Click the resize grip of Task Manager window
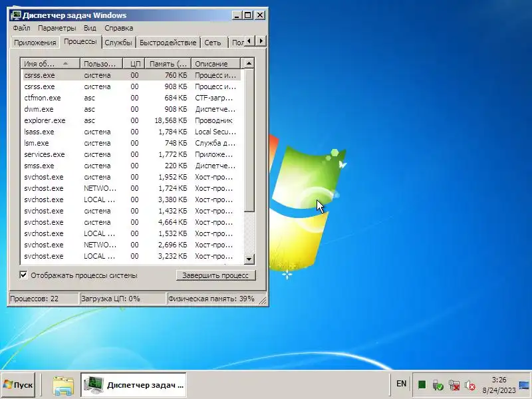 (x=263, y=300)
